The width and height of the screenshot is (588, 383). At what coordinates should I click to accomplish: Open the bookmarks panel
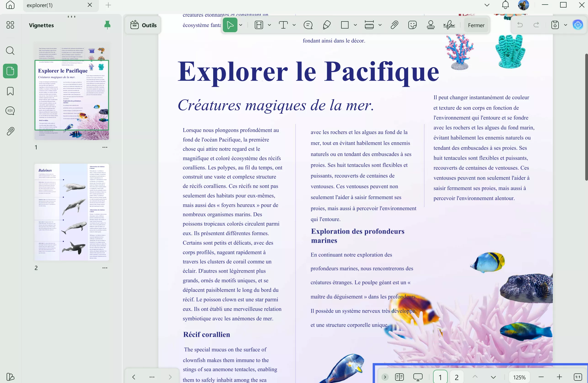(10, 91)
